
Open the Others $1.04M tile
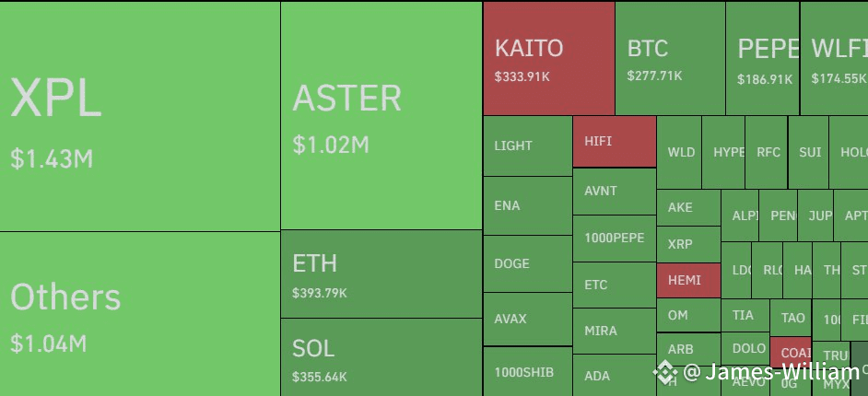[140, 314]
